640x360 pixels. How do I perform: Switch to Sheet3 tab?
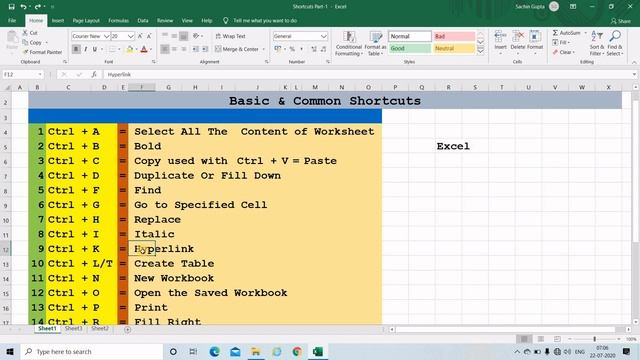click(x=73, y=329)
